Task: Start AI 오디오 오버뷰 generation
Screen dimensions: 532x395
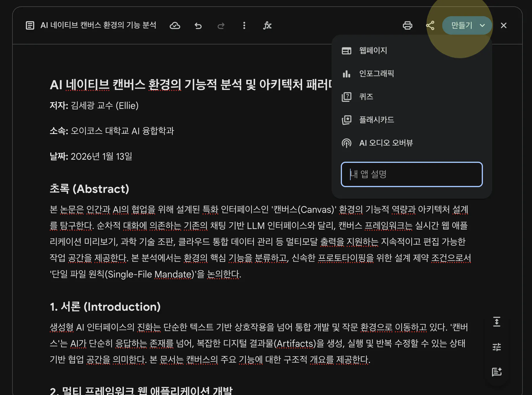Action: [x=386, y=143]
